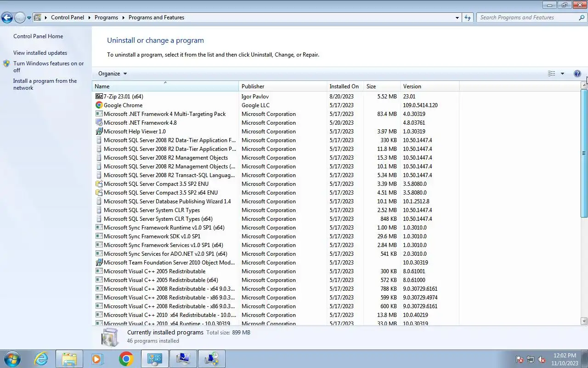The width and height of the screenshot is (588, 368).
Task: Launch Internet Explorer from the taskbar
Action: [41, 359]
